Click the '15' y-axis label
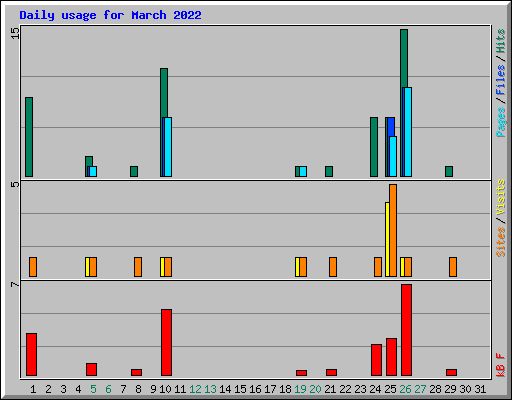The image size is (512, 400). pyautogui.click(x=15, y=33)
